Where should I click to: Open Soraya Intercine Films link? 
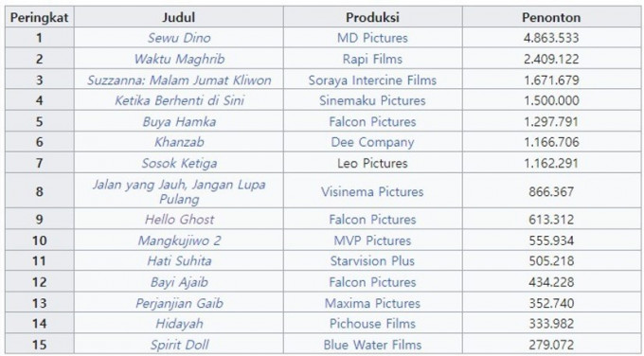[x=372, y=80]
